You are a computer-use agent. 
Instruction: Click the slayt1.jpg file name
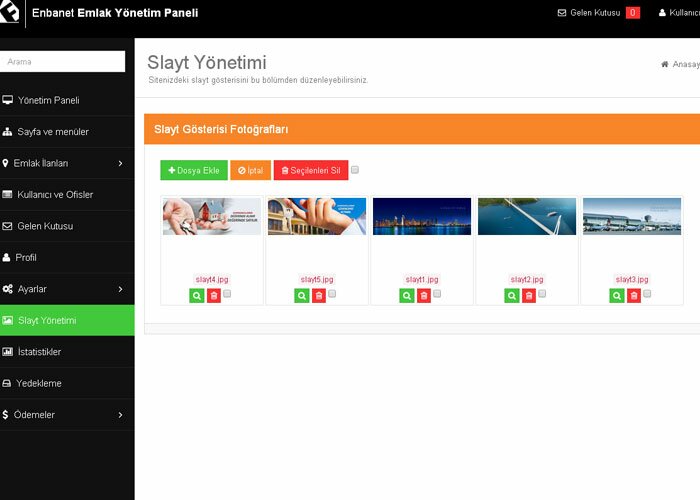point(422,279)
